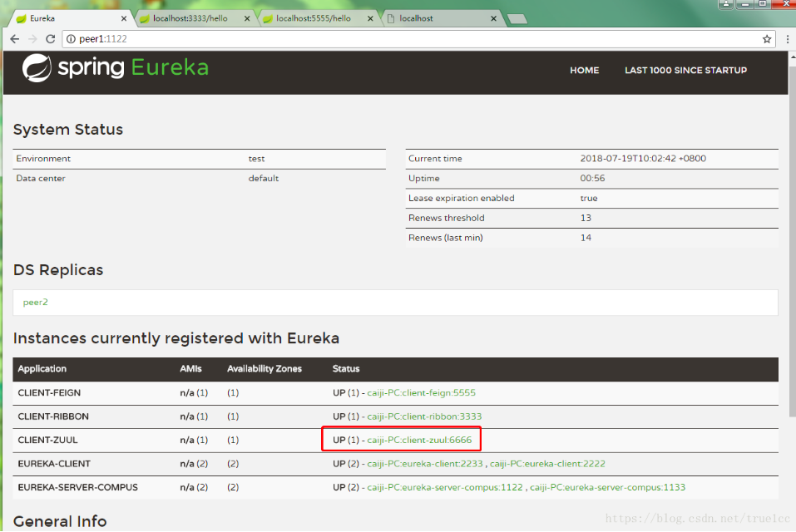Screen dimensions: 796x532
Task: Reload the page with the refresh icon
Action: coord(50,39)
